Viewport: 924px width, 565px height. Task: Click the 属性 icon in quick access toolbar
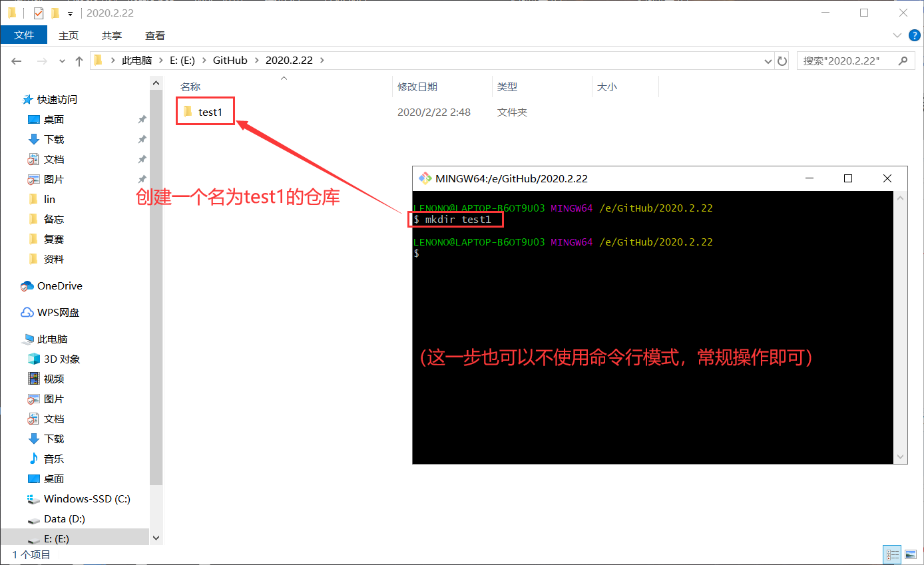coord(38,13)
